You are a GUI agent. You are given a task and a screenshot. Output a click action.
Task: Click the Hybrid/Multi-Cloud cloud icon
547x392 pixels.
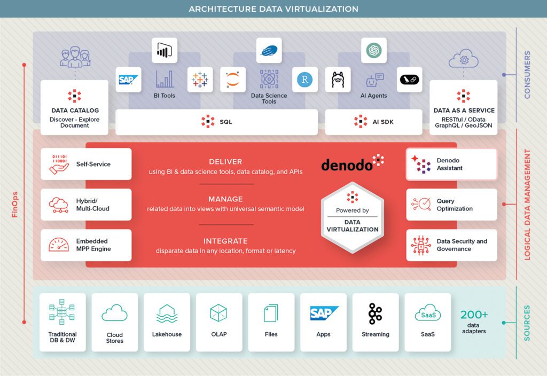[59, 205]
